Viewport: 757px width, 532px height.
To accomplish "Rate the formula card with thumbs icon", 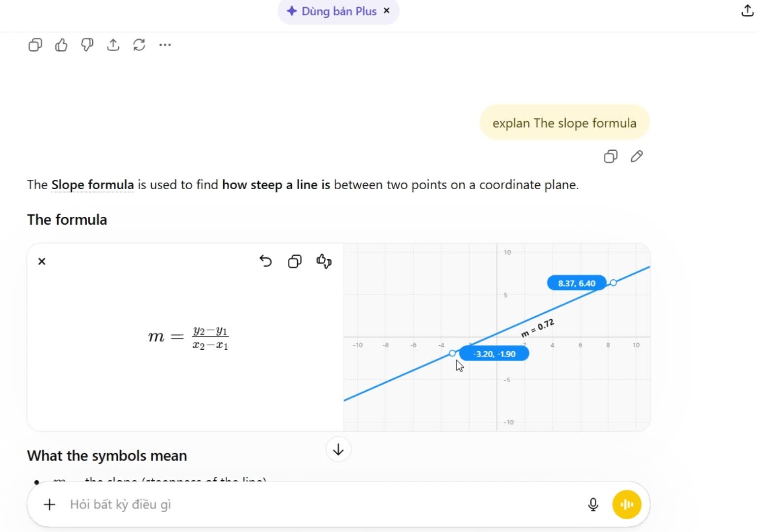I will coord(324,261).
